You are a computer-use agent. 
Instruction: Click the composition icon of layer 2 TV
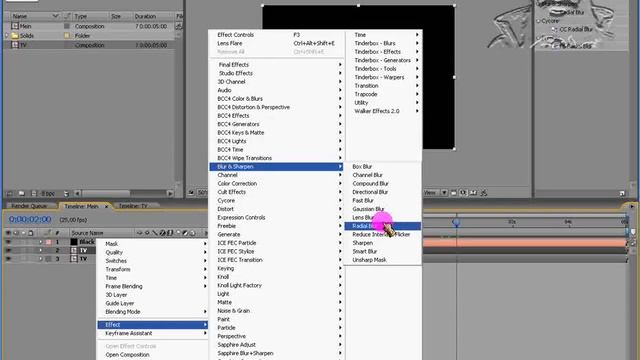click(x=74, y=250)
